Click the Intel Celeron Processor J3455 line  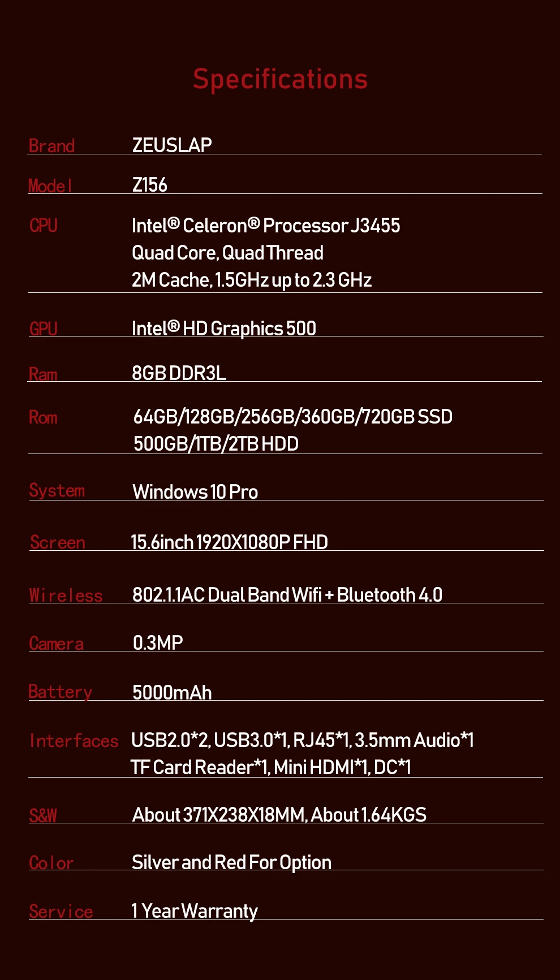(x=266, y=226)
